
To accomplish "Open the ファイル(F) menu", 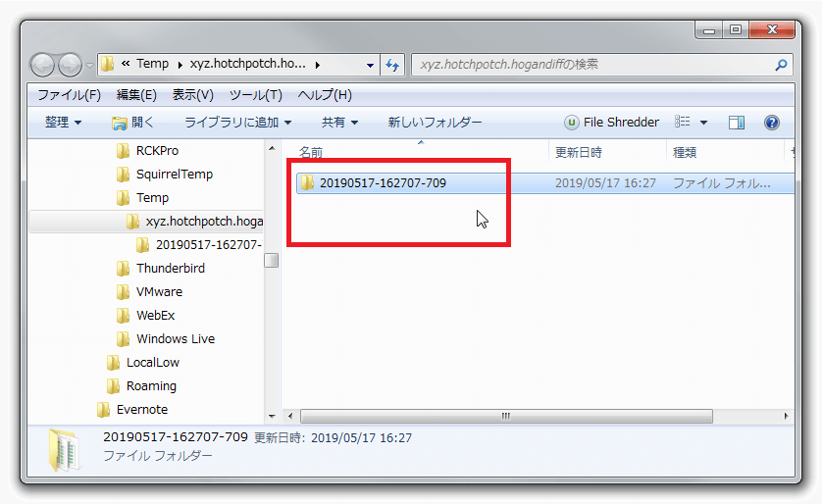I will (x=69, y=95).
